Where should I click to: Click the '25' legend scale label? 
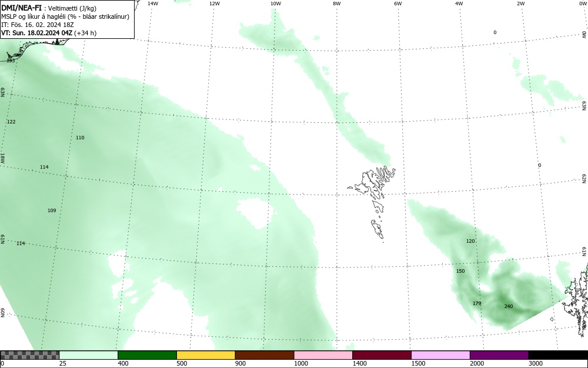pos(63,363)
